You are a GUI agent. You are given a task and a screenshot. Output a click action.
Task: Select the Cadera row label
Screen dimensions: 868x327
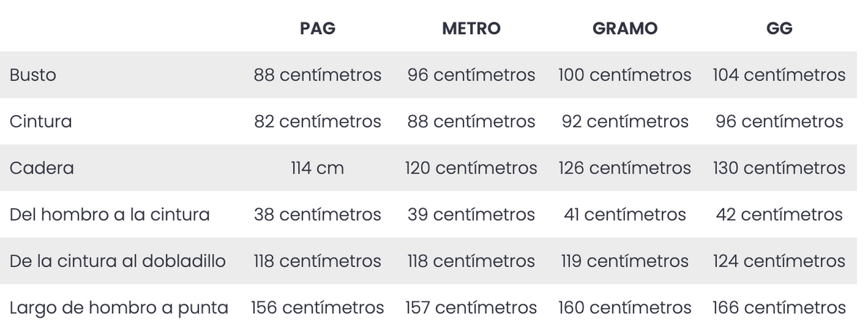point(41,169)
